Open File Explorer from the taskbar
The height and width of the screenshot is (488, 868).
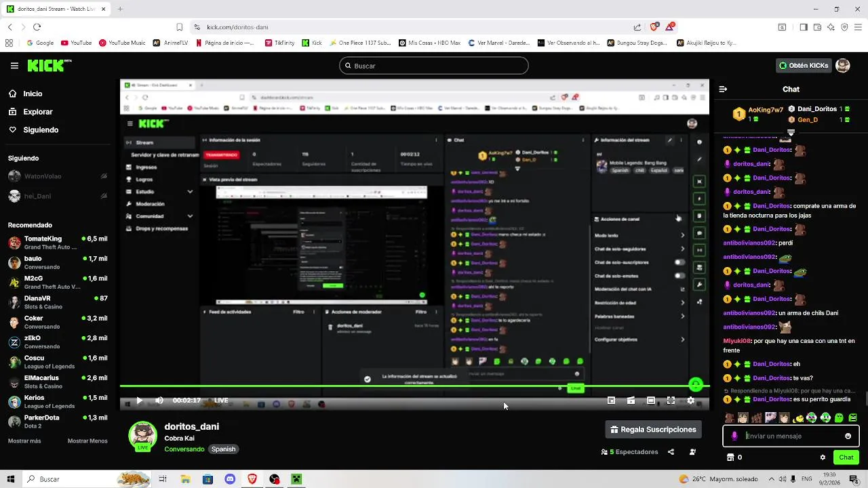(185, 479)
